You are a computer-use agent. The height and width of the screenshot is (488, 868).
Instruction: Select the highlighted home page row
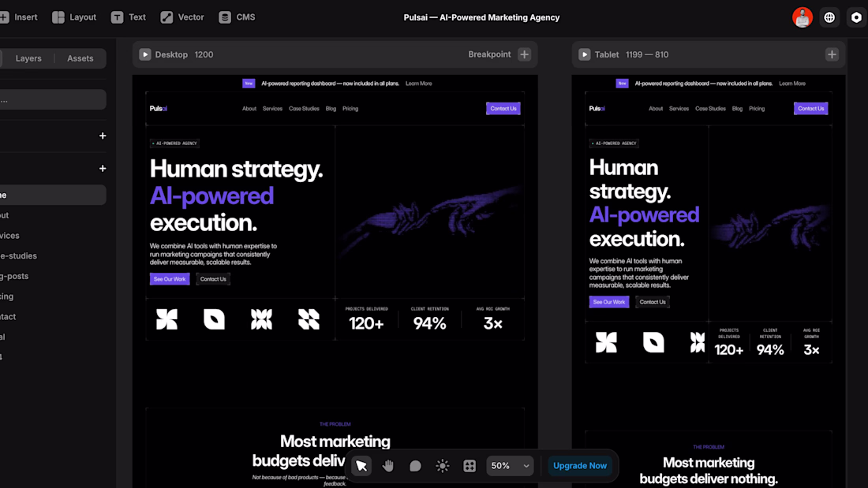click(53, 195)
